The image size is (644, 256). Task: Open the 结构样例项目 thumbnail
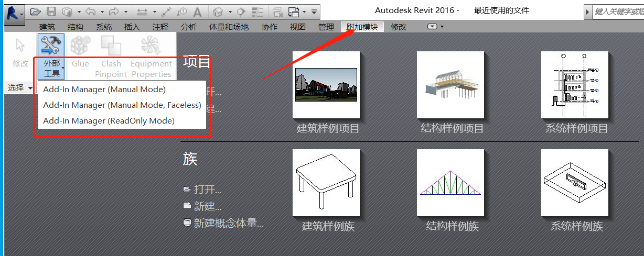click(450, 84)
